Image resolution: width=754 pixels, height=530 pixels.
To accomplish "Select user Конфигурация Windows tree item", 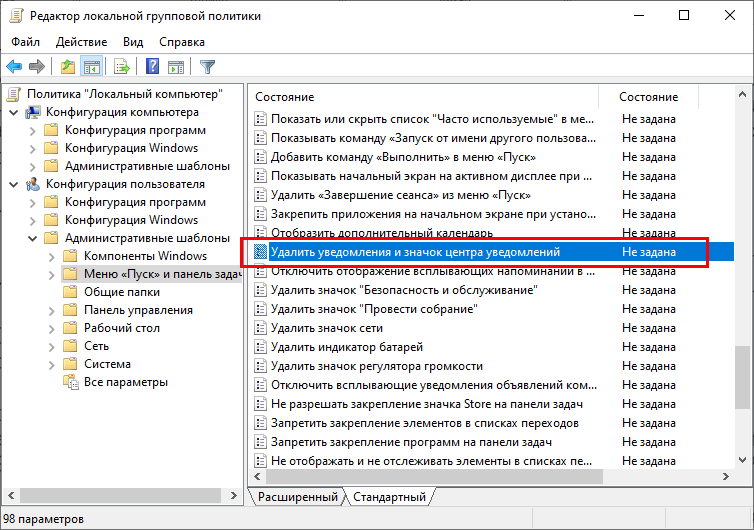I will (x=131, y=220).
